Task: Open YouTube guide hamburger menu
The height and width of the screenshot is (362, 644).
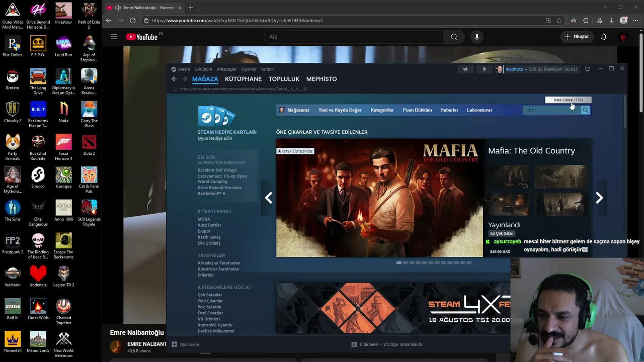Action: [x=114, y=37]
